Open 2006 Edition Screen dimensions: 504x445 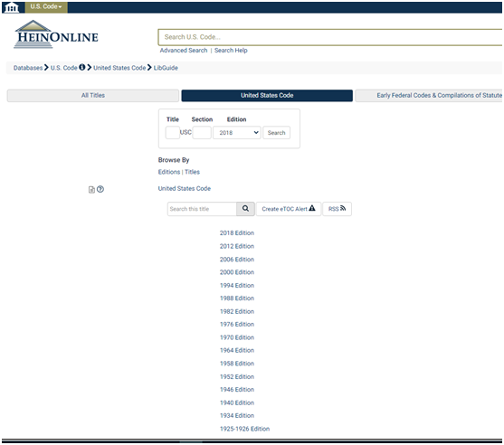pos(237,260)
